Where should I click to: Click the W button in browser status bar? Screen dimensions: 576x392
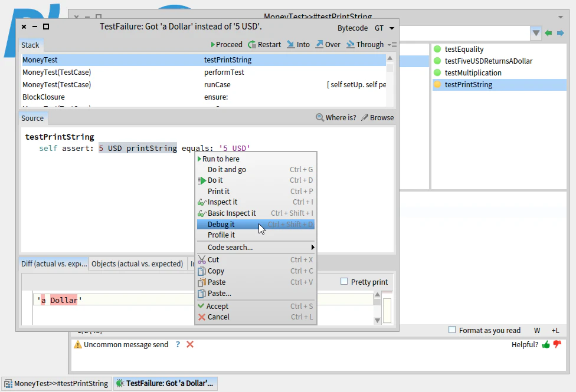pos(537,331)
